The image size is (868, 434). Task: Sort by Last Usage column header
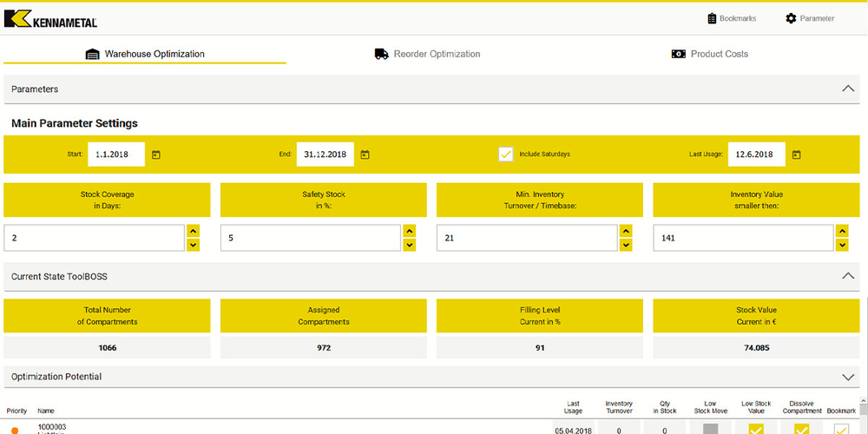573,407
